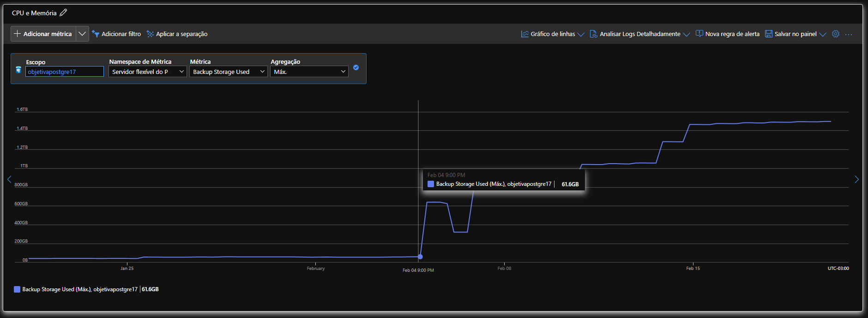The width and height of the screenshot is (868, 318).
Task: Click the Aplicar a separação splitting icon
Action: (150, 34)
